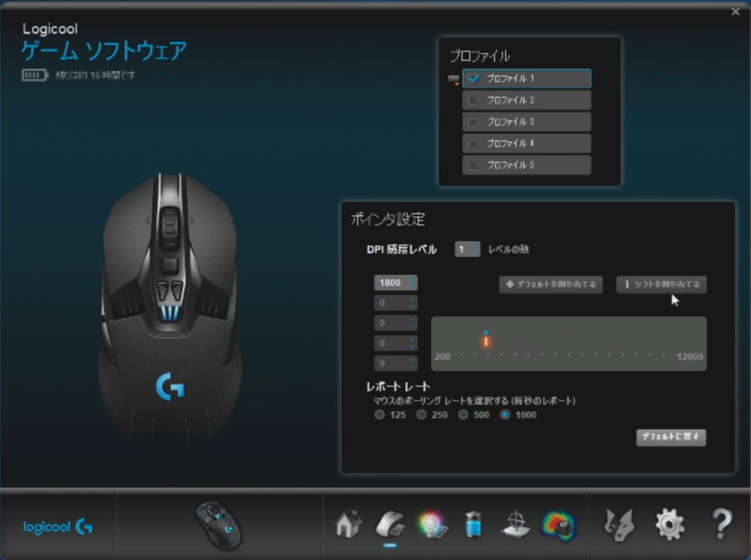Click the second DPI value stepper
This screenshot has height=560, width=751.
[412, 302]
